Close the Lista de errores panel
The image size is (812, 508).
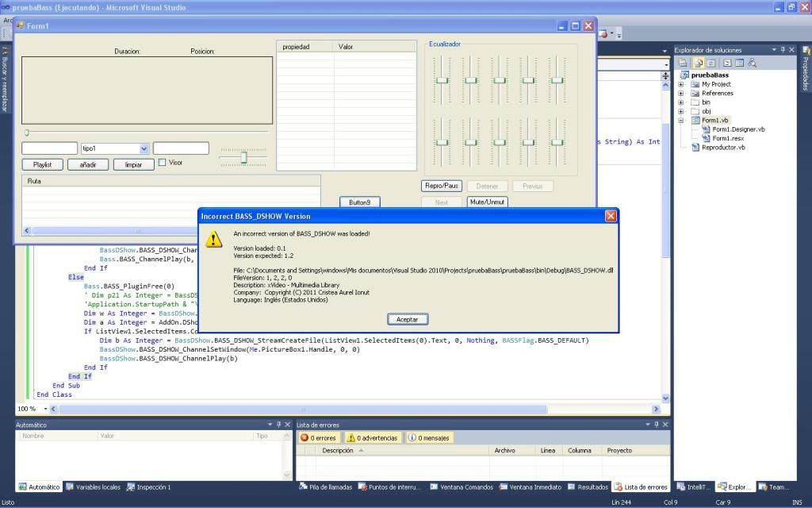(665, 425)
